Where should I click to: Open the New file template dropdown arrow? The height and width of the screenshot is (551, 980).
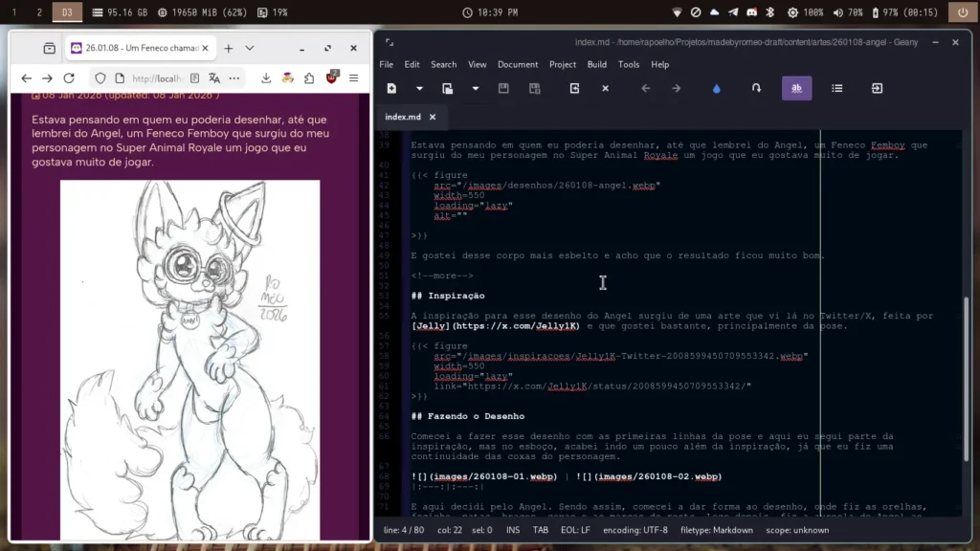pos(419,88)
